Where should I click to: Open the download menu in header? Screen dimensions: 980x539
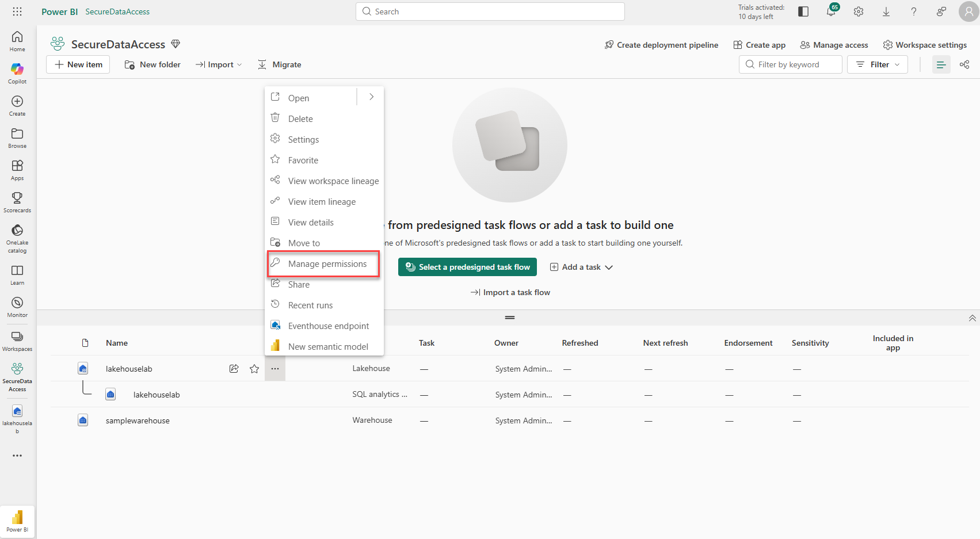click(886, 12)
